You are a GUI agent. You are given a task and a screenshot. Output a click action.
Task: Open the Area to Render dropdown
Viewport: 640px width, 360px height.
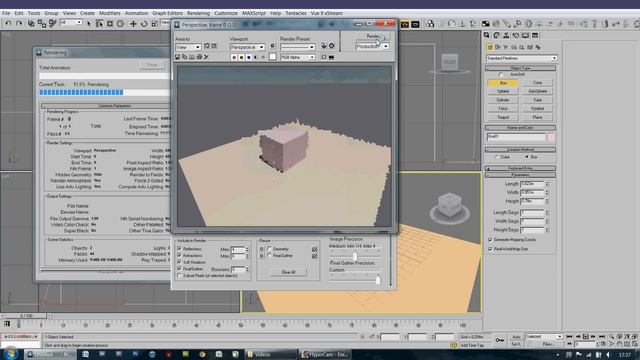(x=188, y=47)
